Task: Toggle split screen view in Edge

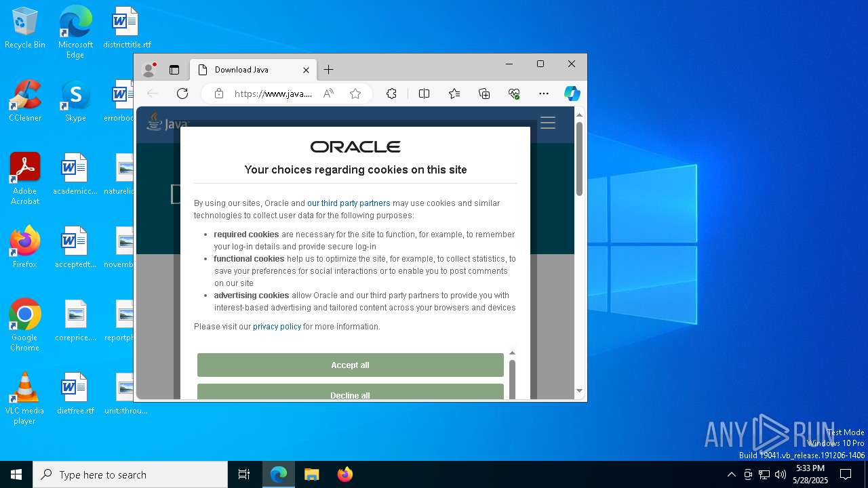Action: (424, 94)
